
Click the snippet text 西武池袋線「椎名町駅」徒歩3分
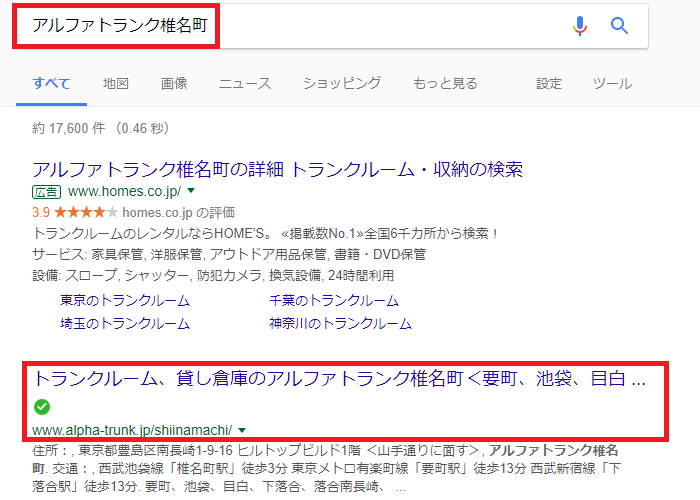pos(195,468)
